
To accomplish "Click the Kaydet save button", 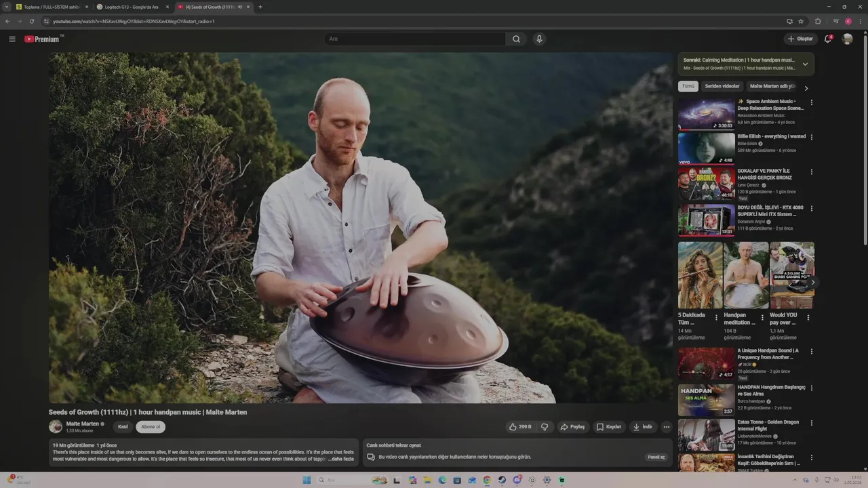I will pos(608,427).
